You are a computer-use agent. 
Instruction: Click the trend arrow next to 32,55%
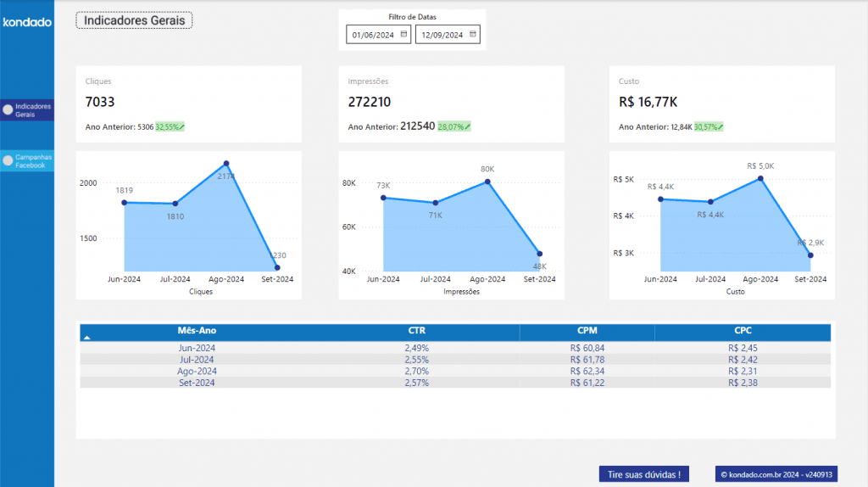(x=182, y=127)
